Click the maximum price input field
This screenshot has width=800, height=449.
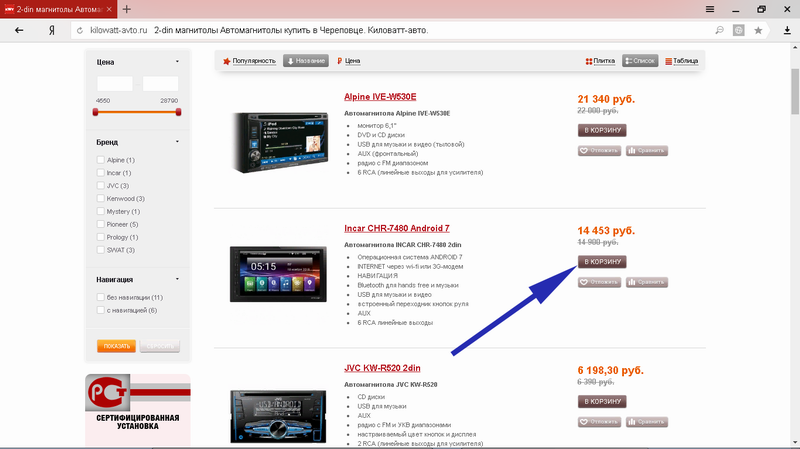[x=160, y=84]
